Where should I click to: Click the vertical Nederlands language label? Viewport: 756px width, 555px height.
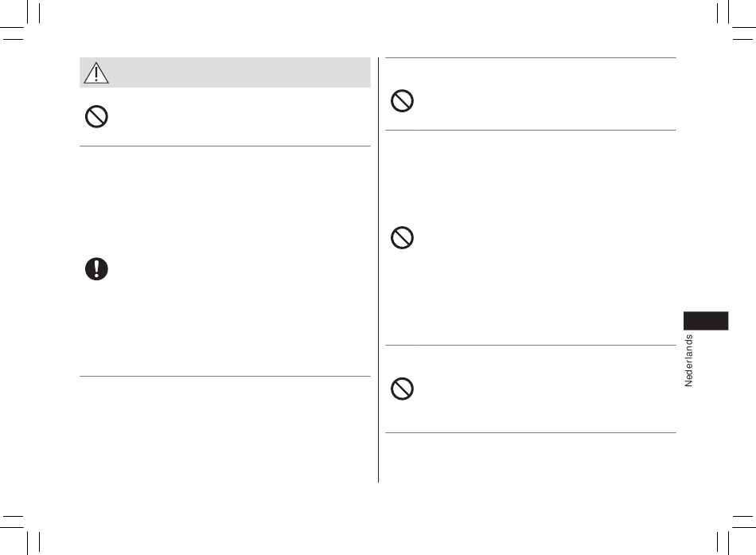pyautogui.click(x=688, y=361)
